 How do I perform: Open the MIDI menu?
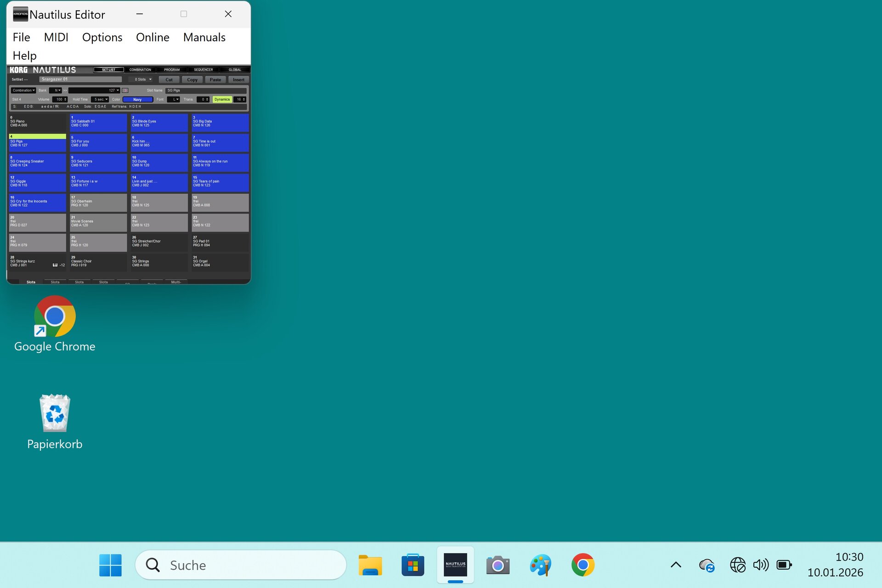[x=56, y=37]
